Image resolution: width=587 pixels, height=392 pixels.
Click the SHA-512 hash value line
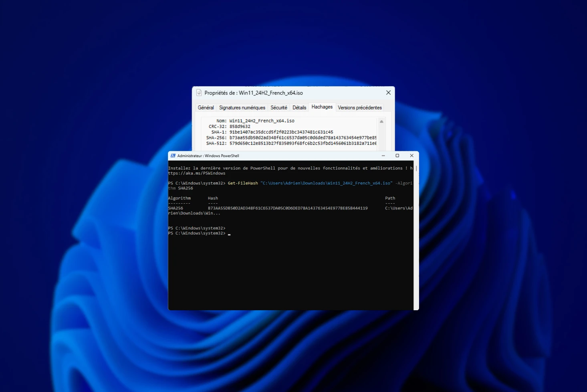303,143
